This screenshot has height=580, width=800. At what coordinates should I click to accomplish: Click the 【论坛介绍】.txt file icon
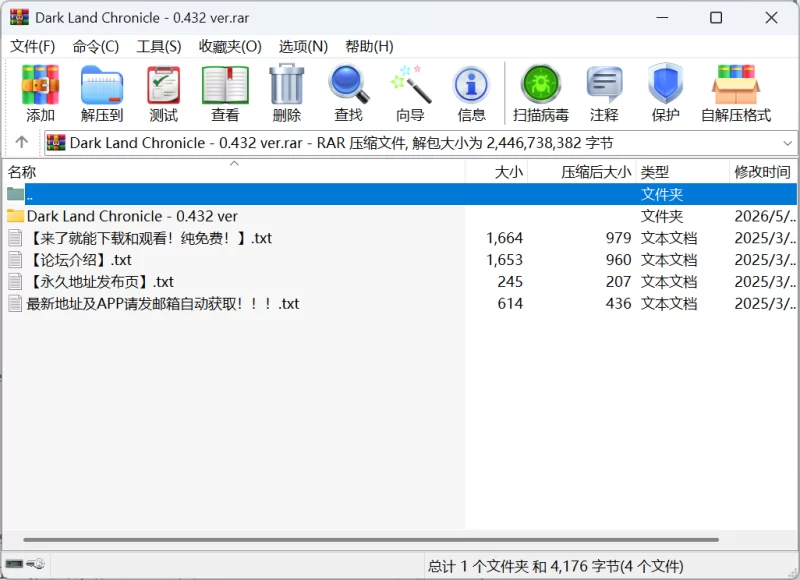click(15, 260)
